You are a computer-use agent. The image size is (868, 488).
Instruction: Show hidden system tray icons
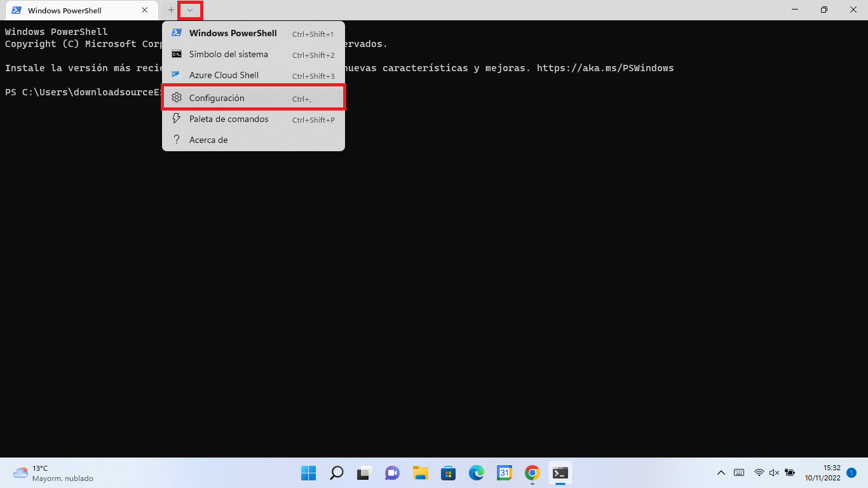tap(721, 473)
